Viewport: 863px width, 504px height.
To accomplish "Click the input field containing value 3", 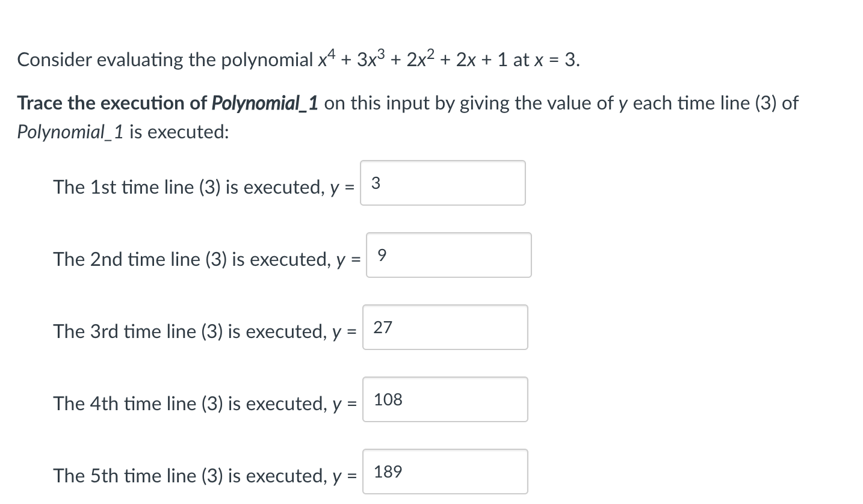I will pyautogui.click(x=442, y=183).
